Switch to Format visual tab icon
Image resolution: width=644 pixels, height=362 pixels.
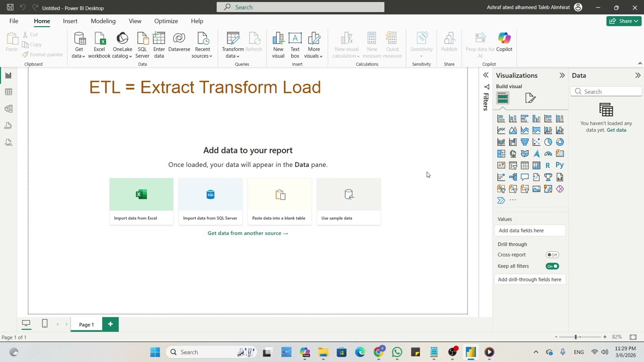tap(530, 98)
